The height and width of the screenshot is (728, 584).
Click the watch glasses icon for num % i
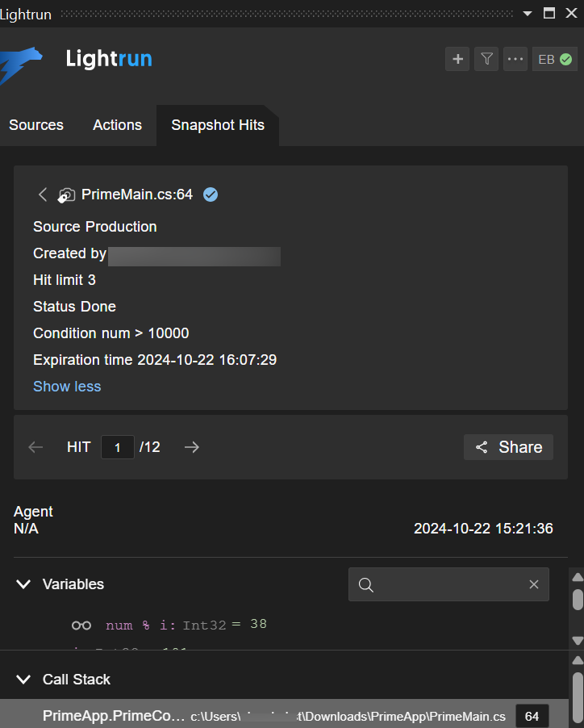tap(81, 625)
